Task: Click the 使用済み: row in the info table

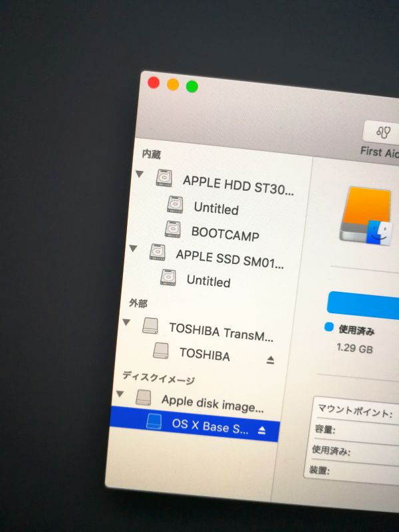Action: pyautogui.click(x=354, y=453)
